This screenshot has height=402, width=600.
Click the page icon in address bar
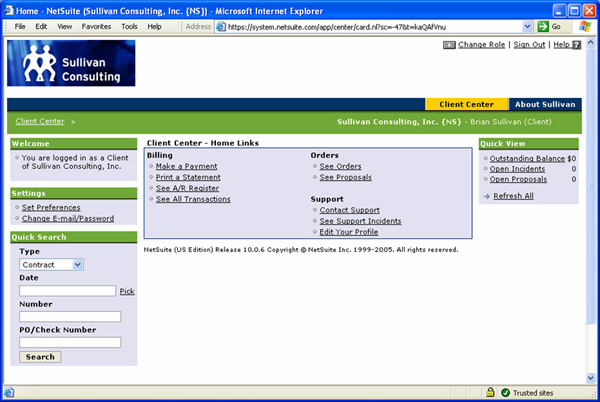click(x=221, y=27)
